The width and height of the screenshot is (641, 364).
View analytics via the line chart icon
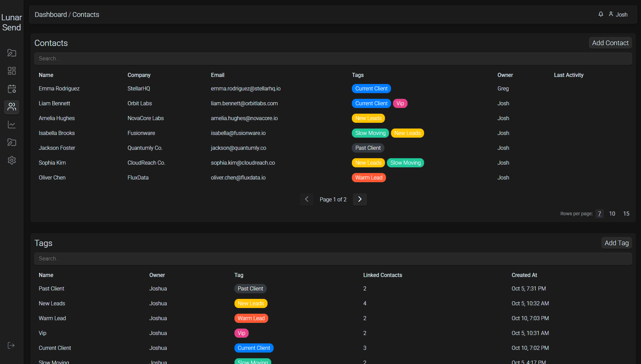tap(11, 124)
